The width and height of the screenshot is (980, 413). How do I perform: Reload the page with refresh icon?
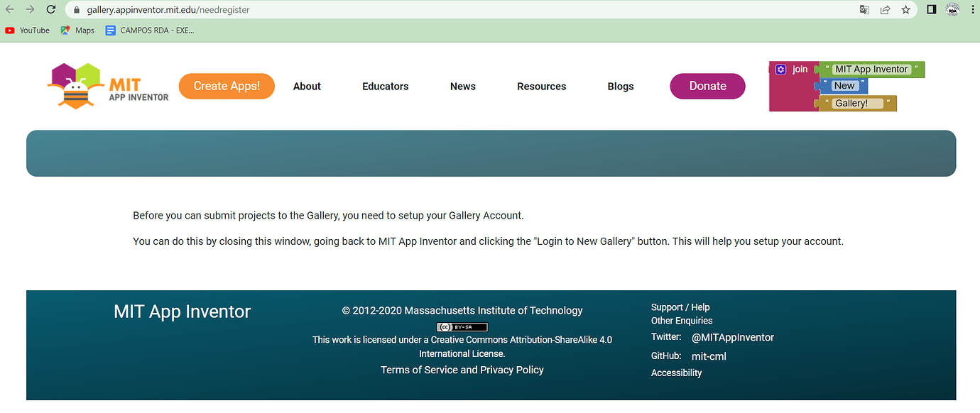(x=51, y=10)
